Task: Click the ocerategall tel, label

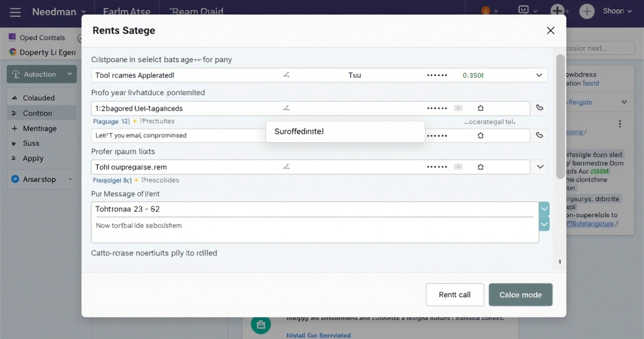Action: 489,122
